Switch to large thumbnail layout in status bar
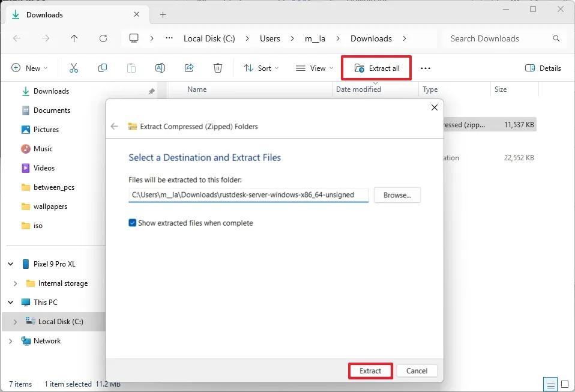 tap(564, 384)
